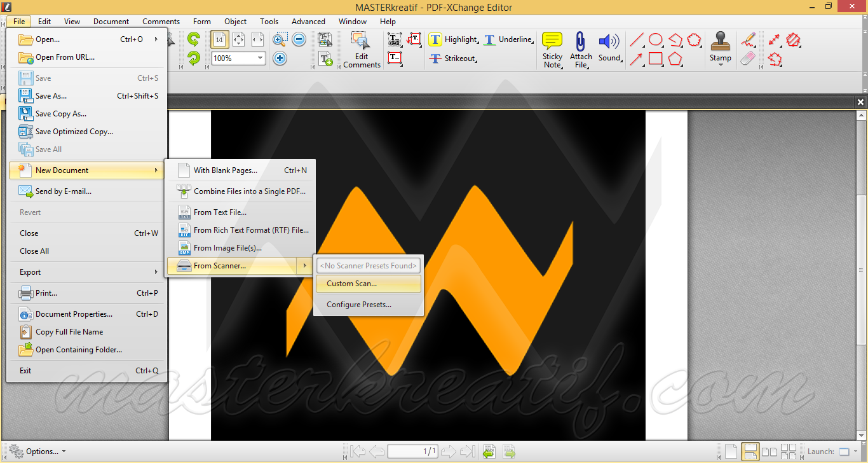Choose From Rich Text Format (RTF) File...
Viewport: 868px width, 463px height.
click(x=240, y=230)
